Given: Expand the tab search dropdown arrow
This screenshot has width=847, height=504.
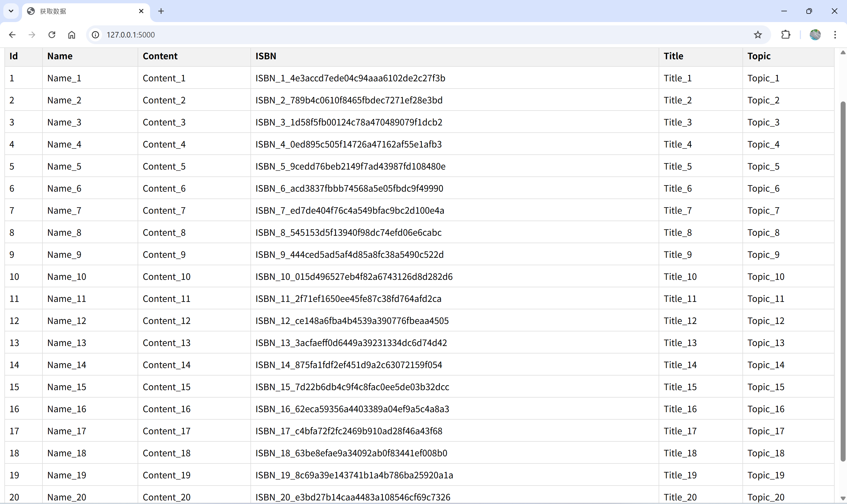Looking at the screenshot, I should [11, 11].
